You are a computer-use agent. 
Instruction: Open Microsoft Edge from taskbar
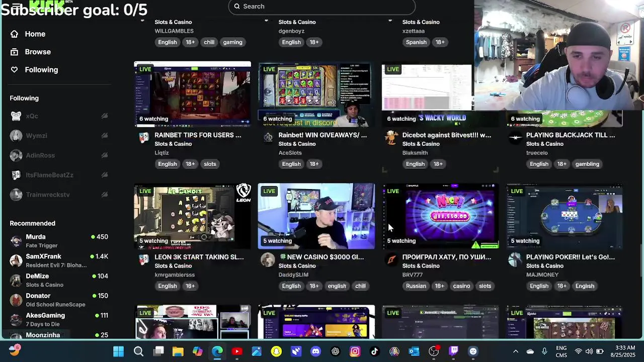pyautogui.click(x=217, y=351)
